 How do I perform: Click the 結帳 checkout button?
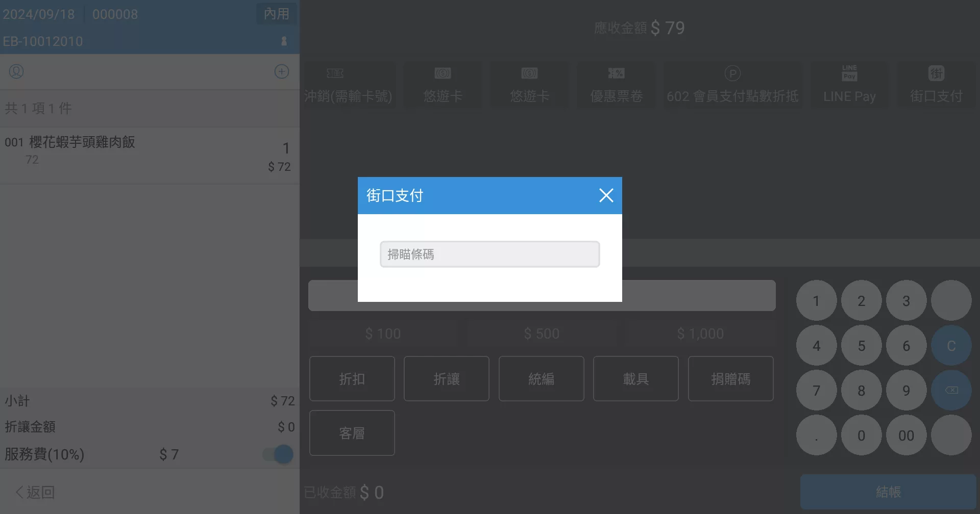coord(888,492)
